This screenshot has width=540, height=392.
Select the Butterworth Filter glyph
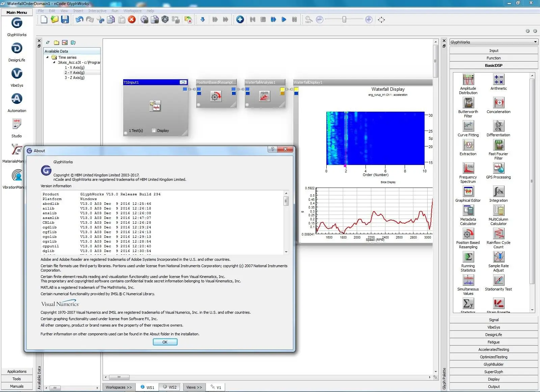(x=468, y=107)
